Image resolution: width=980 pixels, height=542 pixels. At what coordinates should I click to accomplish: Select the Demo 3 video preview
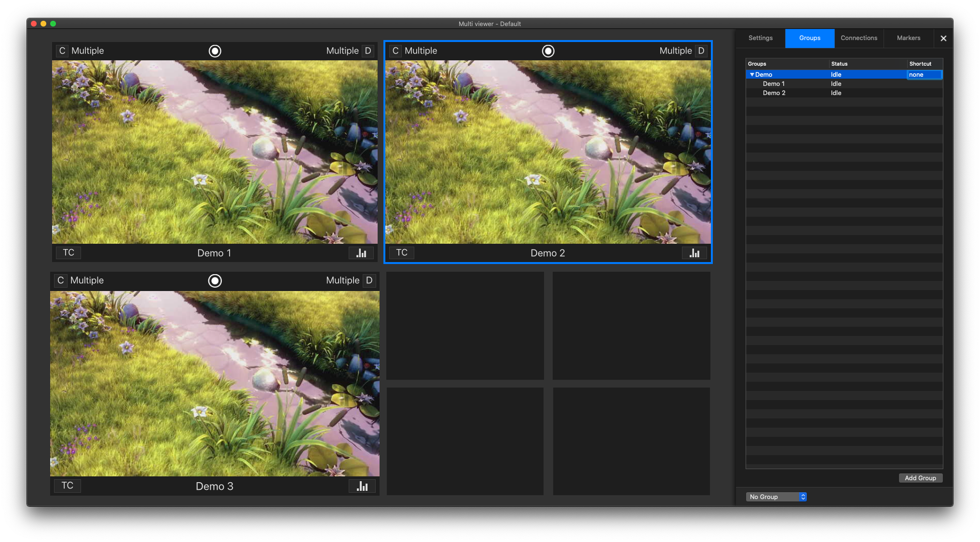pyautogui.click(x=215, y=384)
